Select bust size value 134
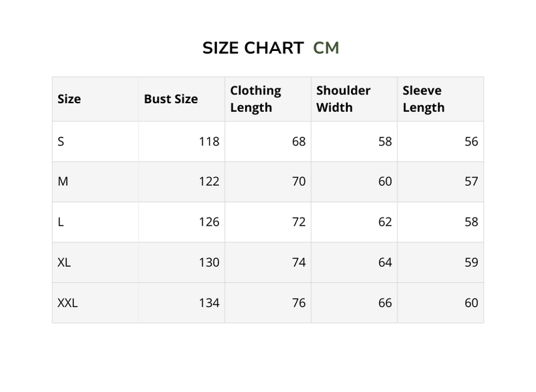 coord(209,303)
